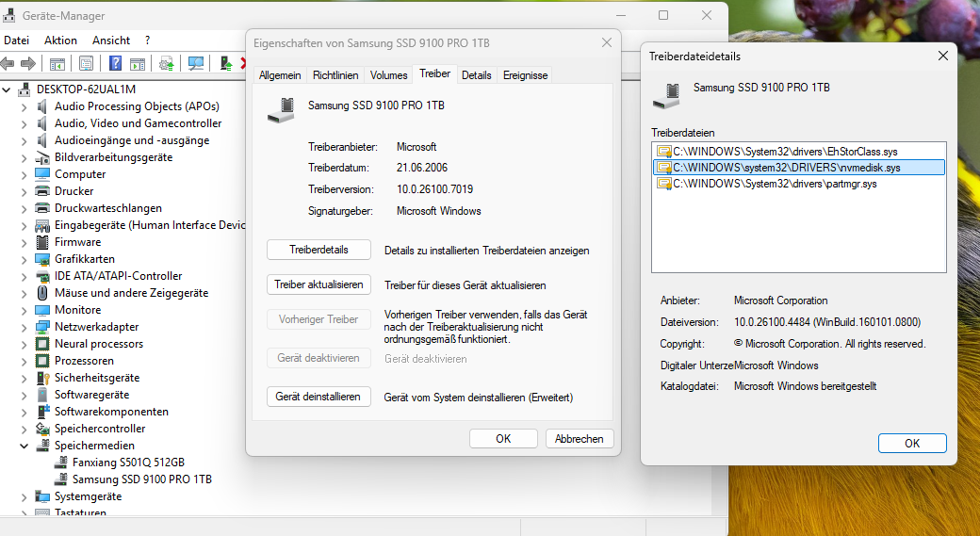Image resolution: width=980 pixels, height=536 pixels.
Task: Click the Treiberdetails button
Action: point(318,250)
